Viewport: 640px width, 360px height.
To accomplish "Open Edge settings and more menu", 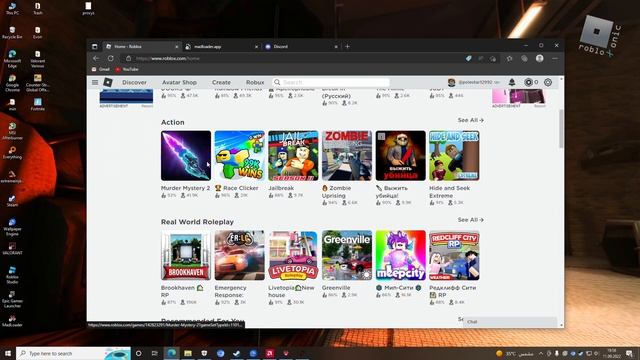I will pyautogui.click(x=555, y=58).
